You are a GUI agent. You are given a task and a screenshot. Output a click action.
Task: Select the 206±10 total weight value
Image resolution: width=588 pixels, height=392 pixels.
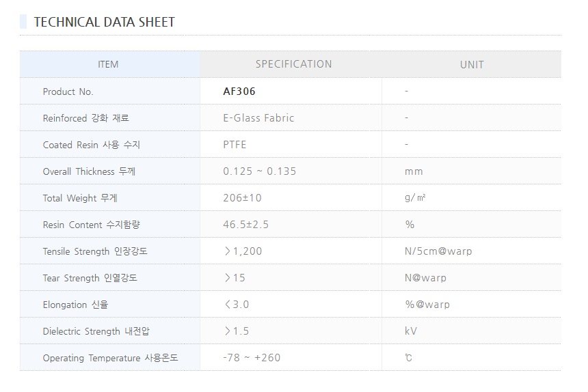(243, 198)
